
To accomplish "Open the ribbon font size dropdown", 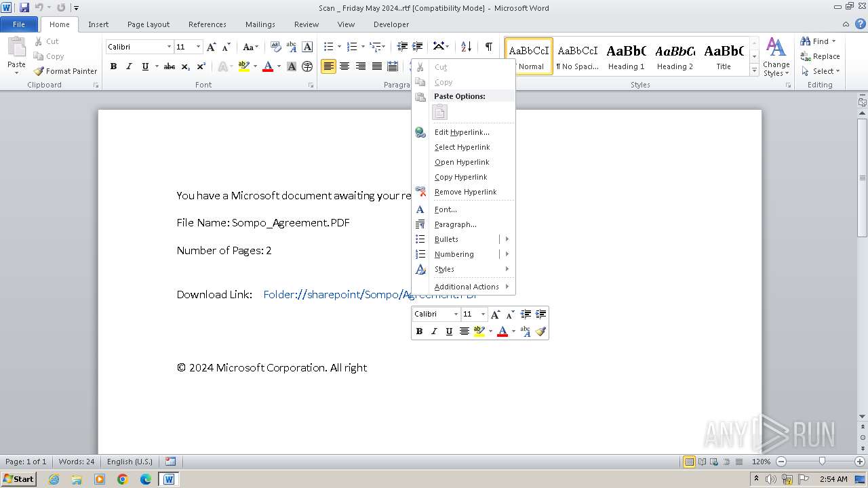I will point(198,47).
